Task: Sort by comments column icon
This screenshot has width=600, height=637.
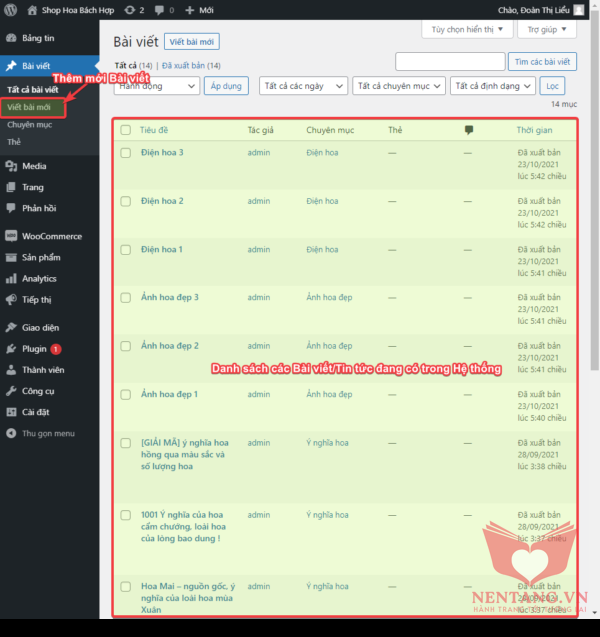Action: [469, 130]
